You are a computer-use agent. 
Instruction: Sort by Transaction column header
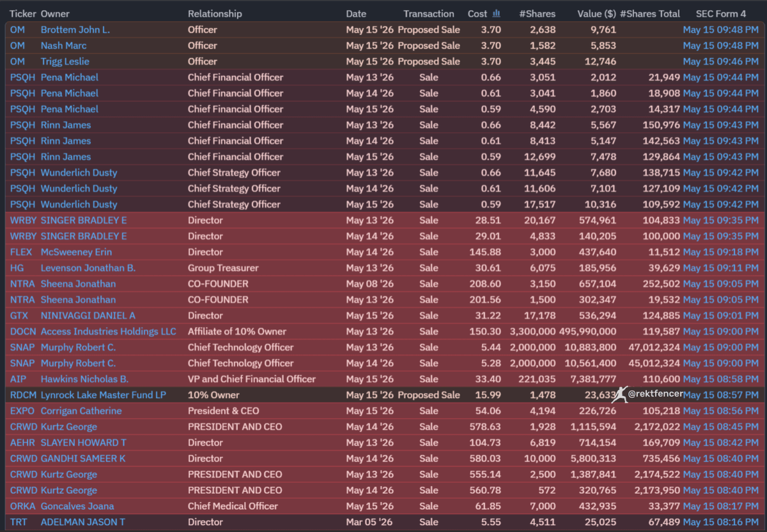(x=429, y=13)
